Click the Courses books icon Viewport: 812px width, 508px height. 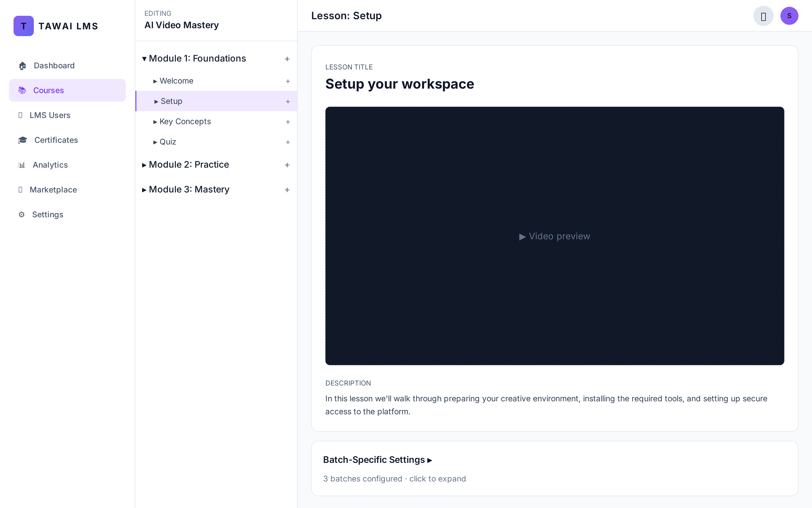click(22, 90)
